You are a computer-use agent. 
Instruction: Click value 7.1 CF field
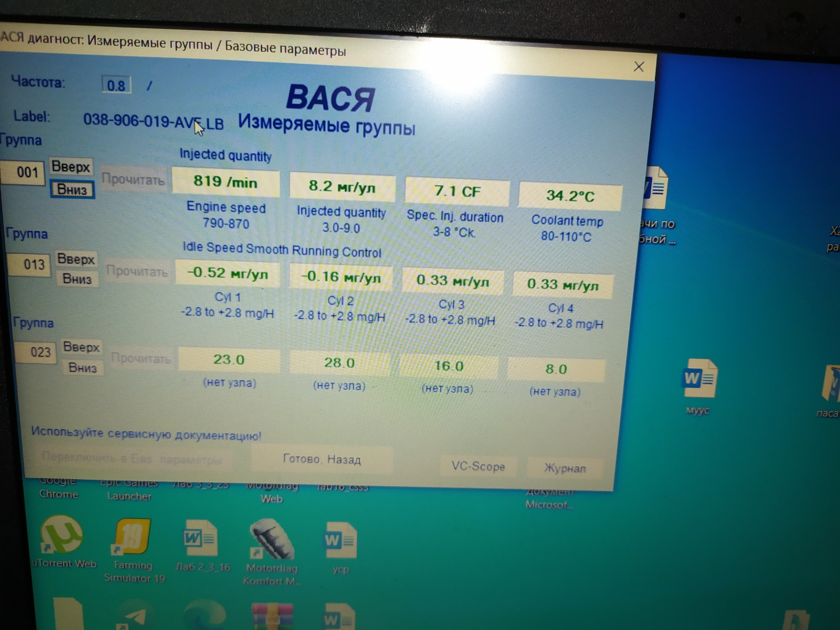[457, 192]
